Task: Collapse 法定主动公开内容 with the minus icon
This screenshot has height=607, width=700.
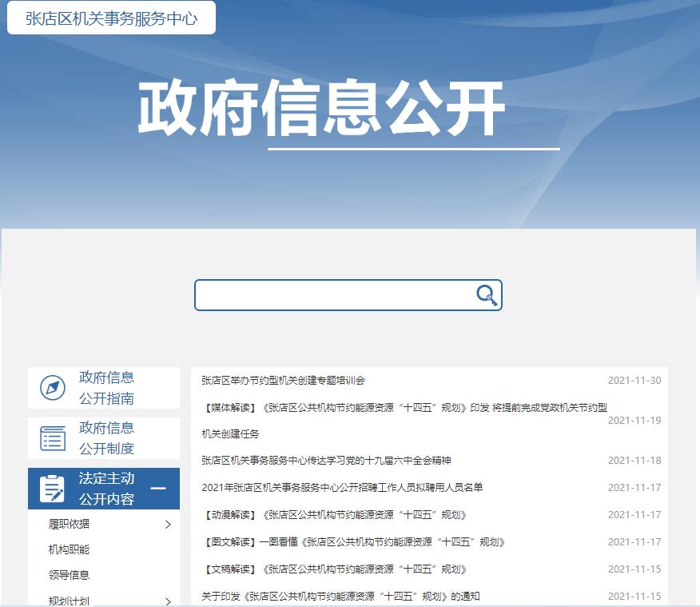Action: (158, 489)
